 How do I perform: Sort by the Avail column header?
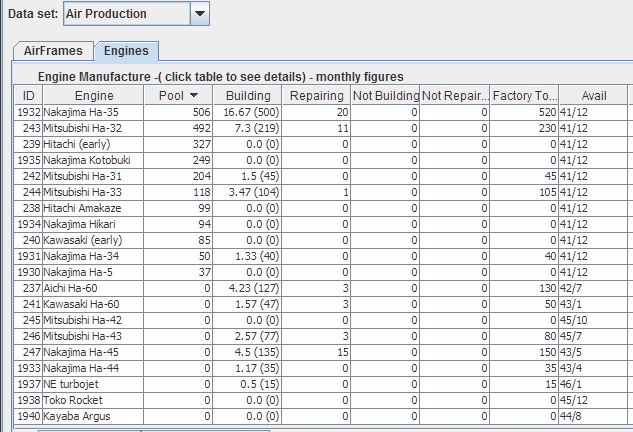[593, 96]
